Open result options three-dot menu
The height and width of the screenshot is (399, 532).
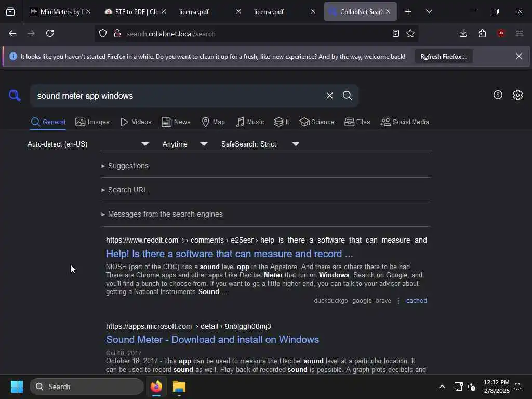[398, 301]
